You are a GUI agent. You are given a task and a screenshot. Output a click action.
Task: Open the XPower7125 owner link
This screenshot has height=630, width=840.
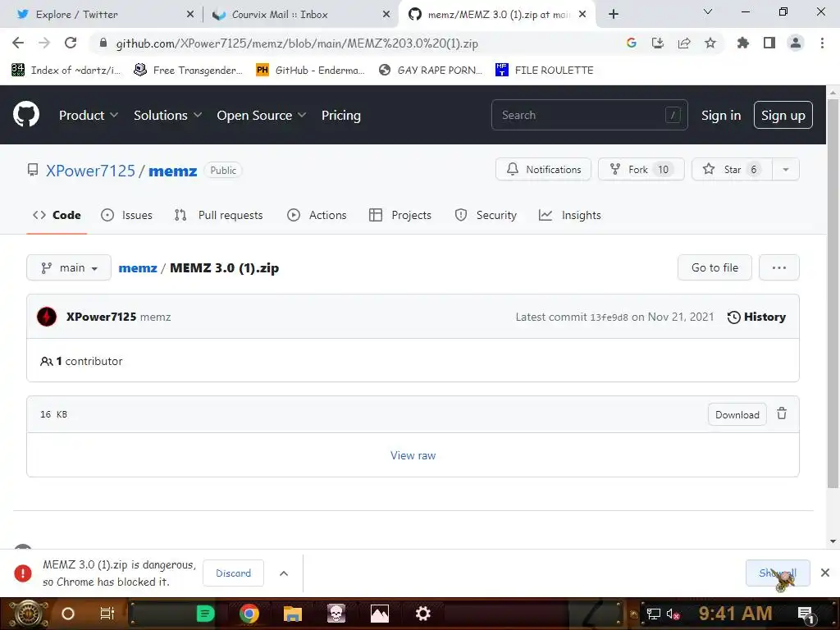click(x=90, y=171)
